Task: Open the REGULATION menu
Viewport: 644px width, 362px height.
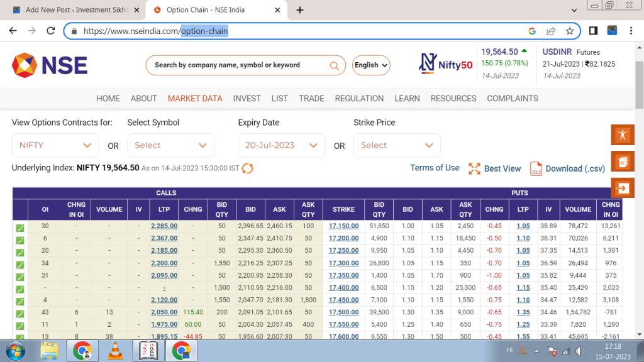Action: pos(359,99)
